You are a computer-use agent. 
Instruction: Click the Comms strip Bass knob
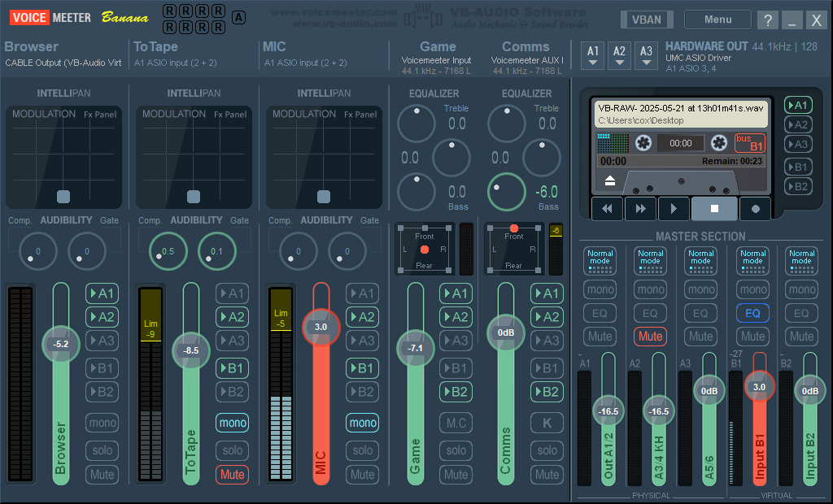[507, 192]
